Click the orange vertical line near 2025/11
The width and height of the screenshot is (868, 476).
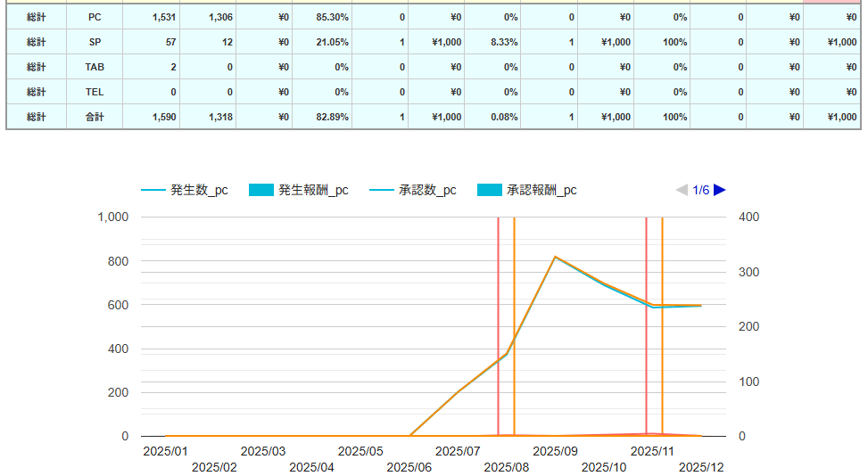click(662, 267)
